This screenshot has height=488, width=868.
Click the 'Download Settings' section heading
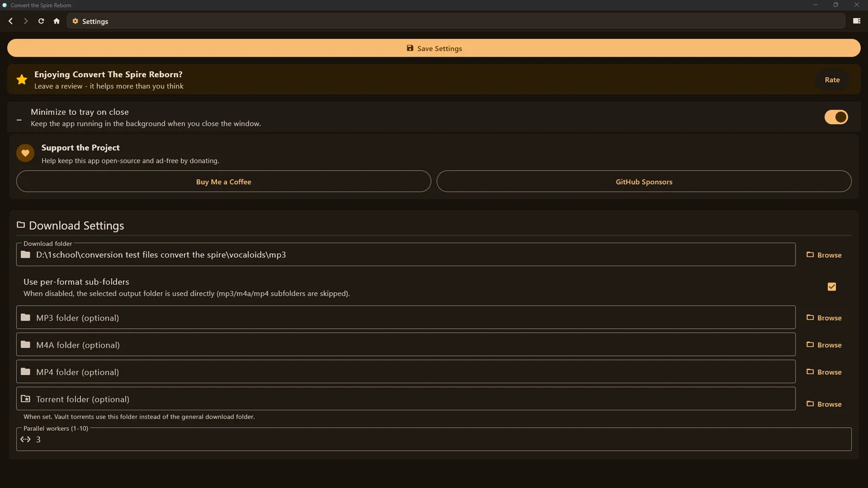tap(77, 225)
